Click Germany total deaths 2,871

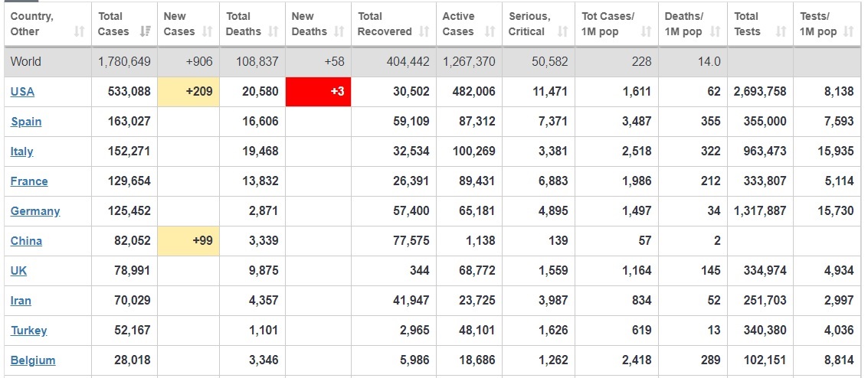[x=263, y=210]
